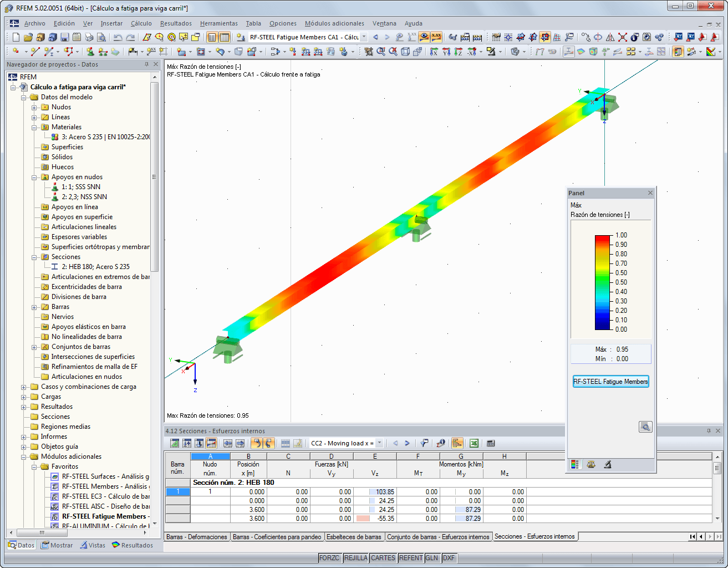
Task: Show view in Y direction
Action: [446, 52]
